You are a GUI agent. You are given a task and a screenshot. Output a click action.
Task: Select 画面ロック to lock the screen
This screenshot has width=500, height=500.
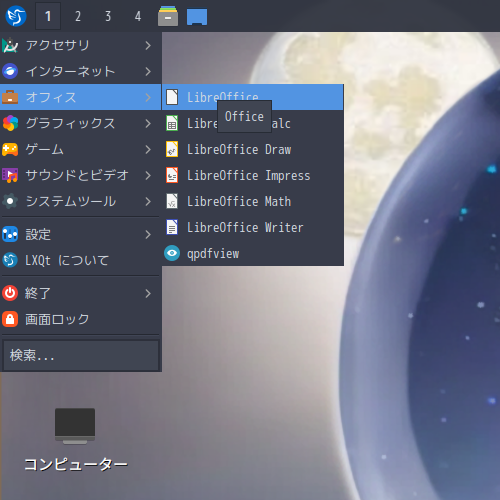(x=81, y=319)
